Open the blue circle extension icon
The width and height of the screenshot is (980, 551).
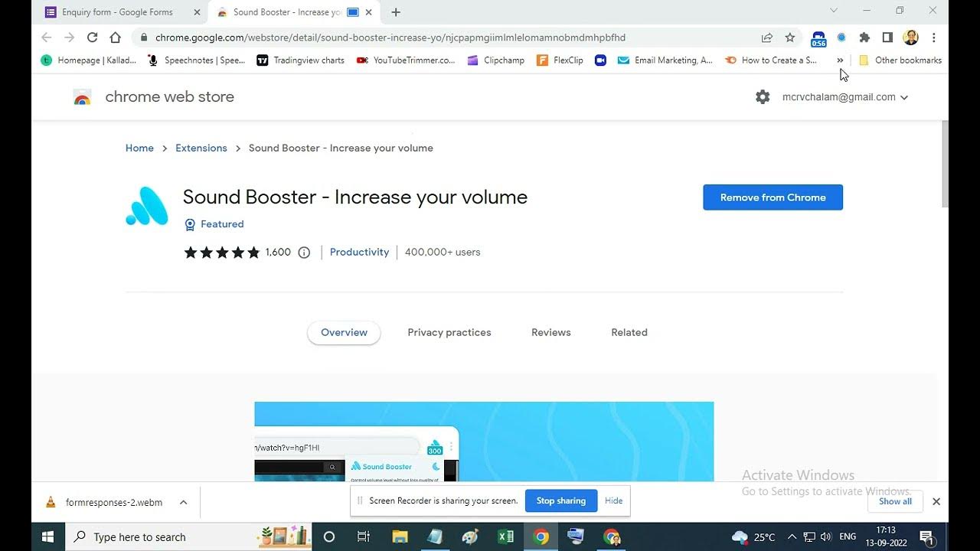coord(841,37)
